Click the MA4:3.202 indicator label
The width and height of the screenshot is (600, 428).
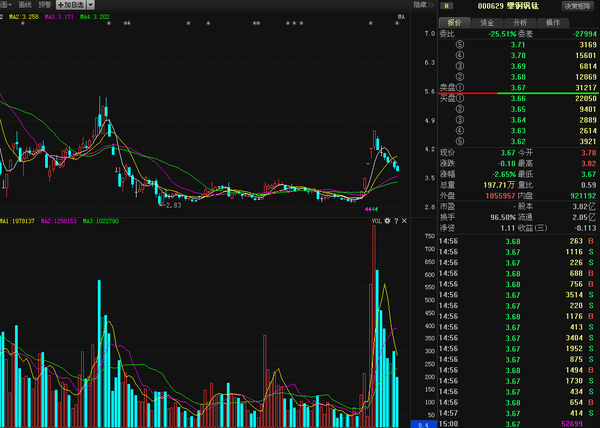pyautogui.click(x=95, y=17)
